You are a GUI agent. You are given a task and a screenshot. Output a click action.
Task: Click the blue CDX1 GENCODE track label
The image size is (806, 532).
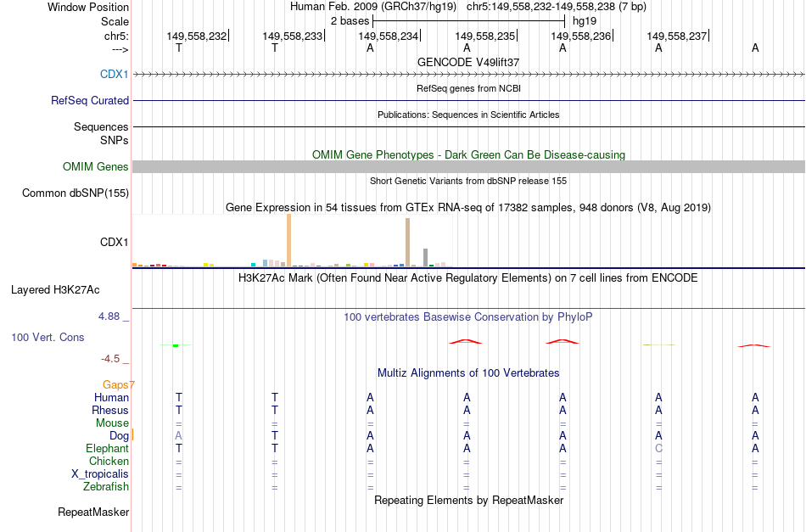[x=115, y=74]
